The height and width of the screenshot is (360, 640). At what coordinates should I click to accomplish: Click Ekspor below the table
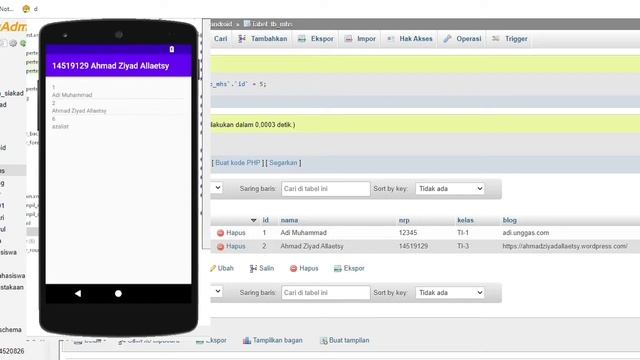click(x=354, y=268)
